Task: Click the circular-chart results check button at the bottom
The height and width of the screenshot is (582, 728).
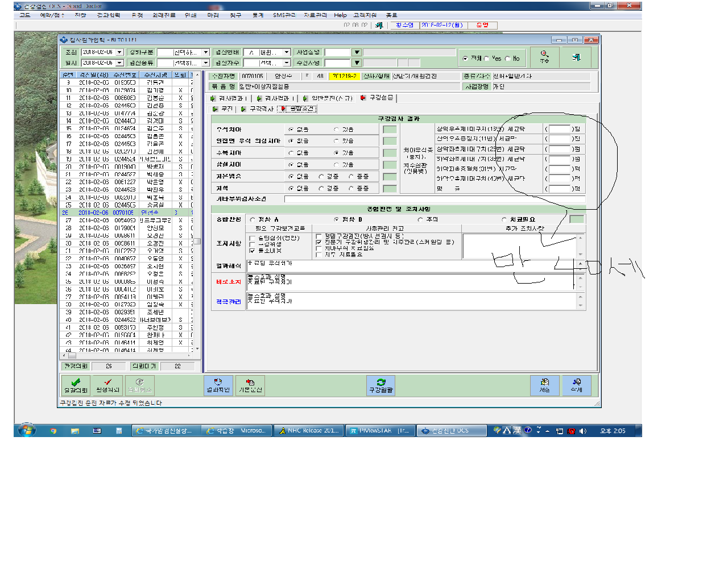Action: point(218,385)
